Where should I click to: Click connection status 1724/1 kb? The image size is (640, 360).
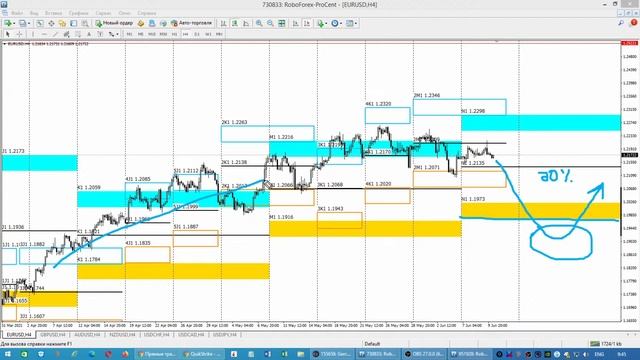[x=607, y=344]
